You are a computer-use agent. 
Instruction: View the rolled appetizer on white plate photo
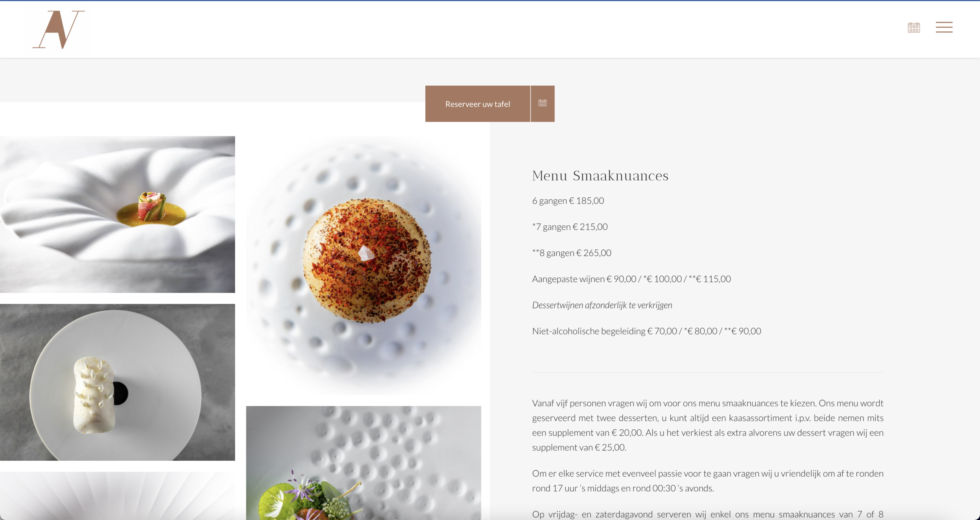118,214
